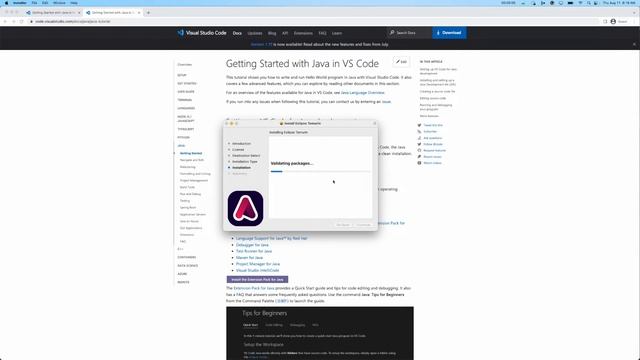Select Getting Started under Java sidebar
Viewport: 640px width, 360px height.
tap(191, 153)
